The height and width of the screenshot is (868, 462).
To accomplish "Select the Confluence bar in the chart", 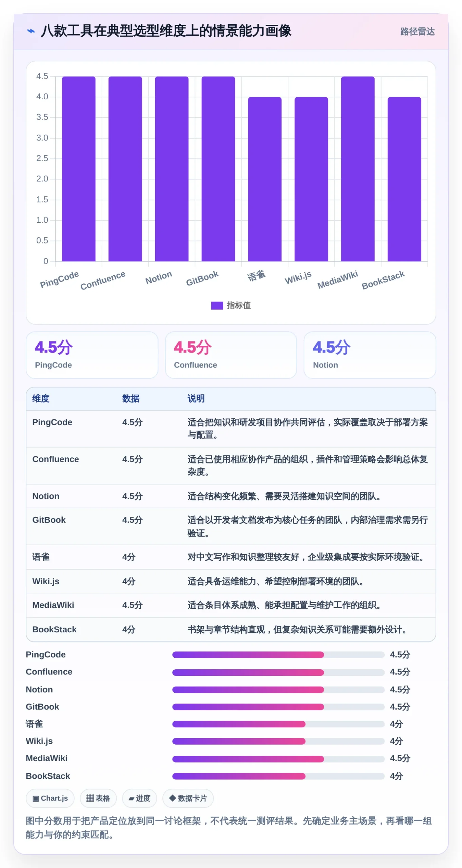I will (125, 169).
